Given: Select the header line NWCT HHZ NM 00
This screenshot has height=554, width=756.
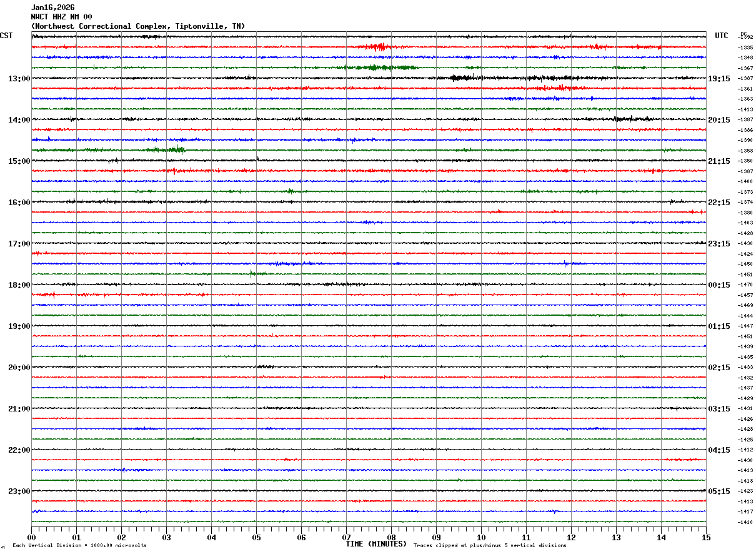Looking at the screenshot, I should pyautogui.click(x=61, y=17).
